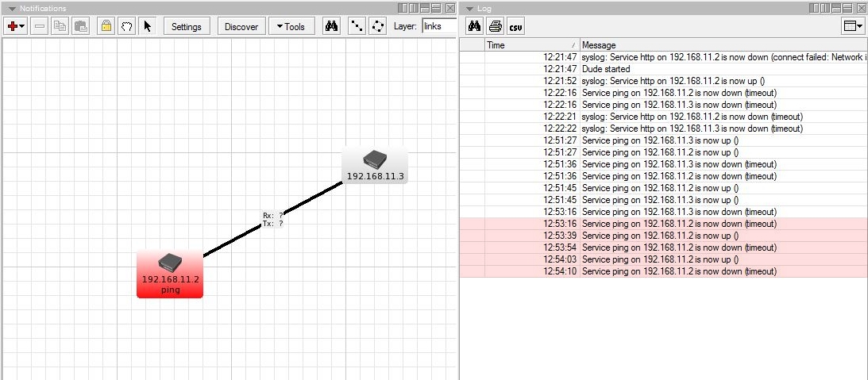
Task: Open the table columns dropdown in Log
Action: click(851, 26)
